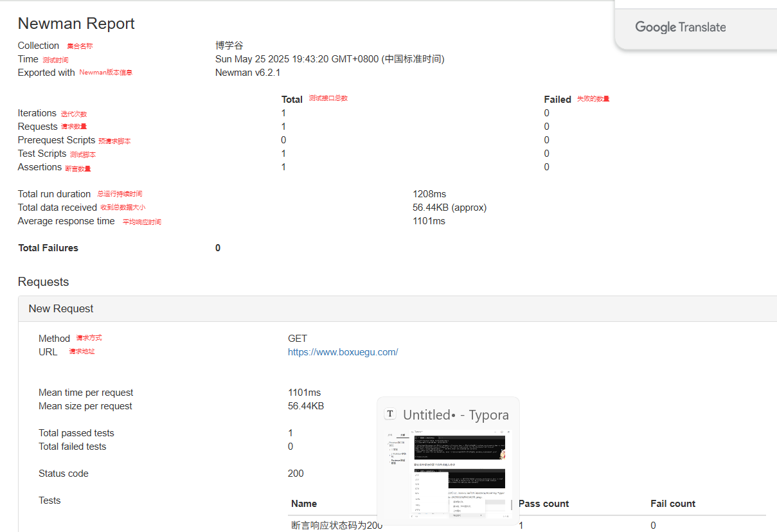Click the blue Requests total count

coord(283,126)
